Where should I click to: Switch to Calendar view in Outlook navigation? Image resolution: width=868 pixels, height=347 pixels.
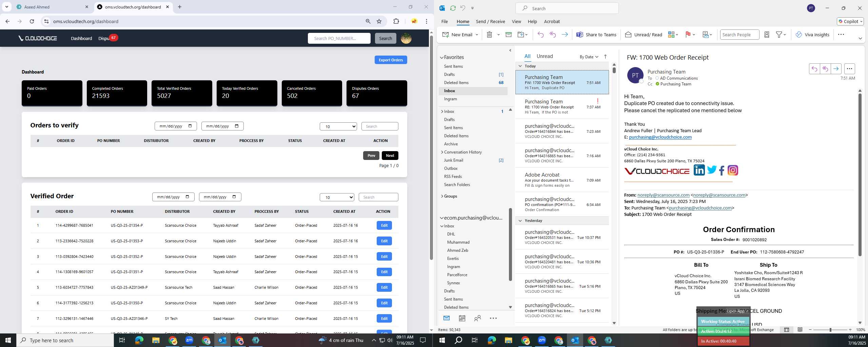tap(462, 318)
